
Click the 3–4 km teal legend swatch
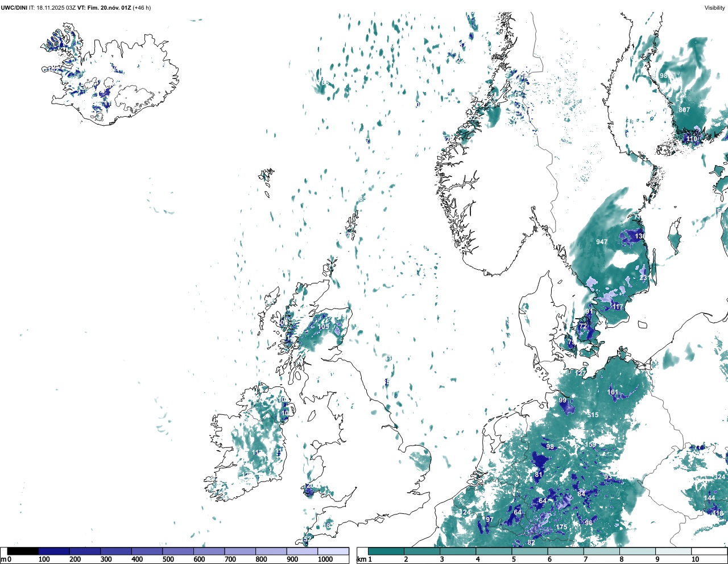click(458, 551)
